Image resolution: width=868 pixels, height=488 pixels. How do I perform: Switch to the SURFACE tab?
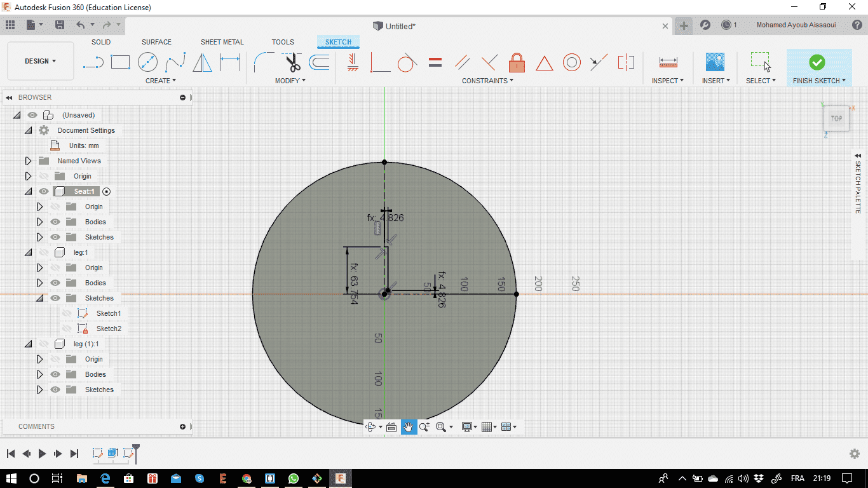pos(156,42)
